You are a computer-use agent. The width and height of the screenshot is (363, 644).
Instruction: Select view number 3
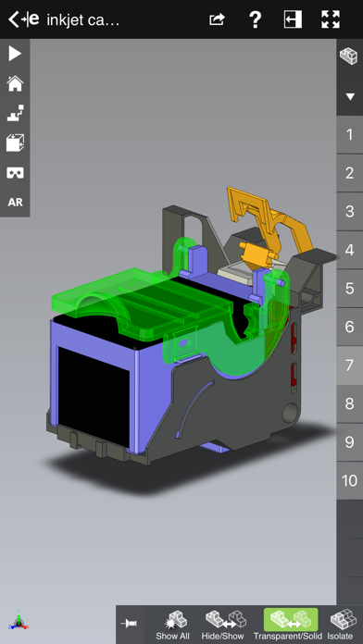tap(350, 212)
